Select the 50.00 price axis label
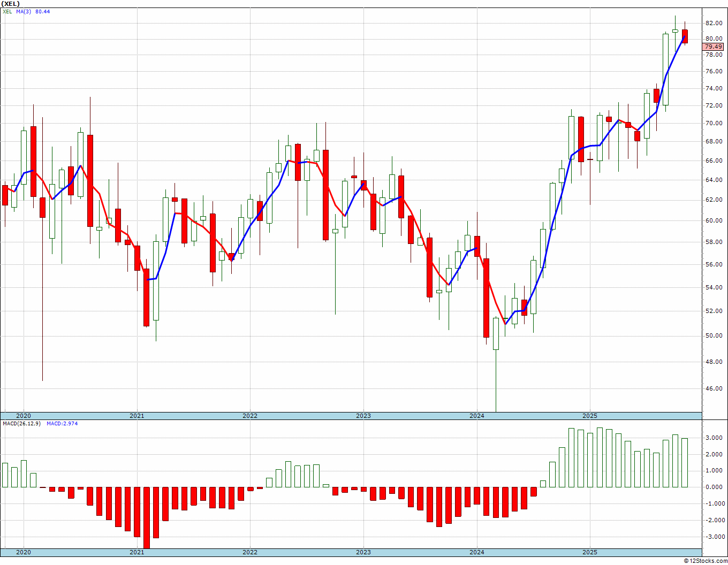Image resolution: width=728 pixels, height=565 pixels. (714, 336)
